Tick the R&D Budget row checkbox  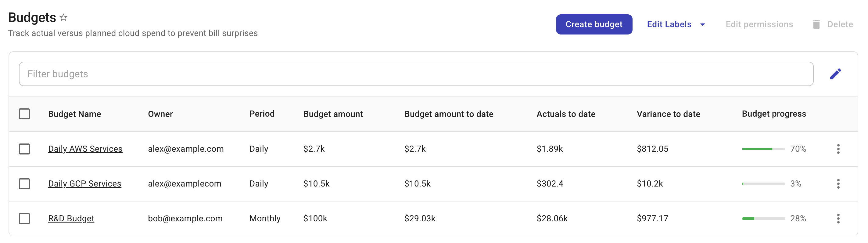click(x=24, y=218)
